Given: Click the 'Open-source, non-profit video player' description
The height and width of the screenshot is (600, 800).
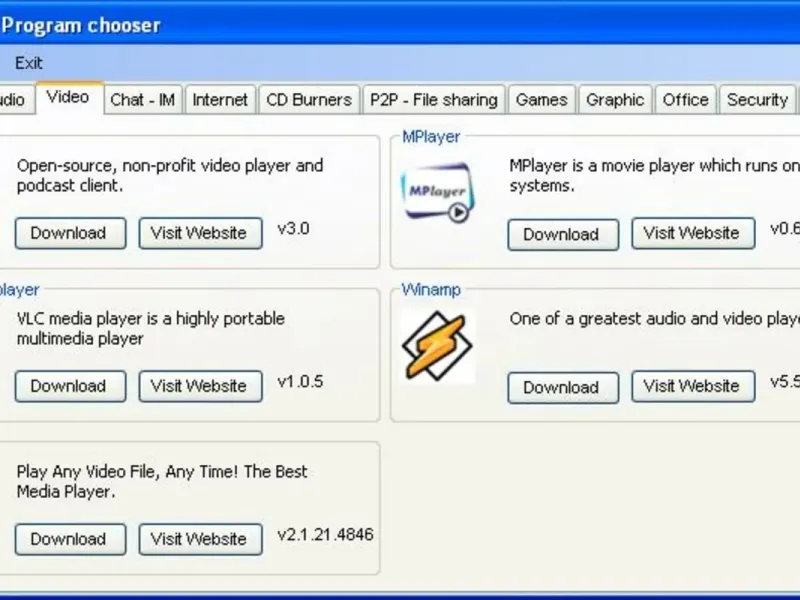Looking at the screenshot, I should pos(170,176).
